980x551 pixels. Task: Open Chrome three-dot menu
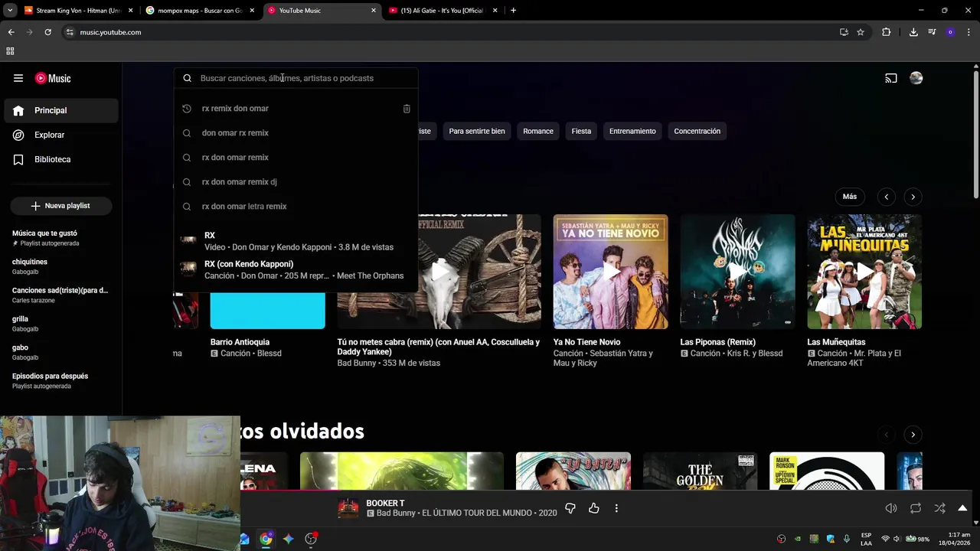(969, 32)
